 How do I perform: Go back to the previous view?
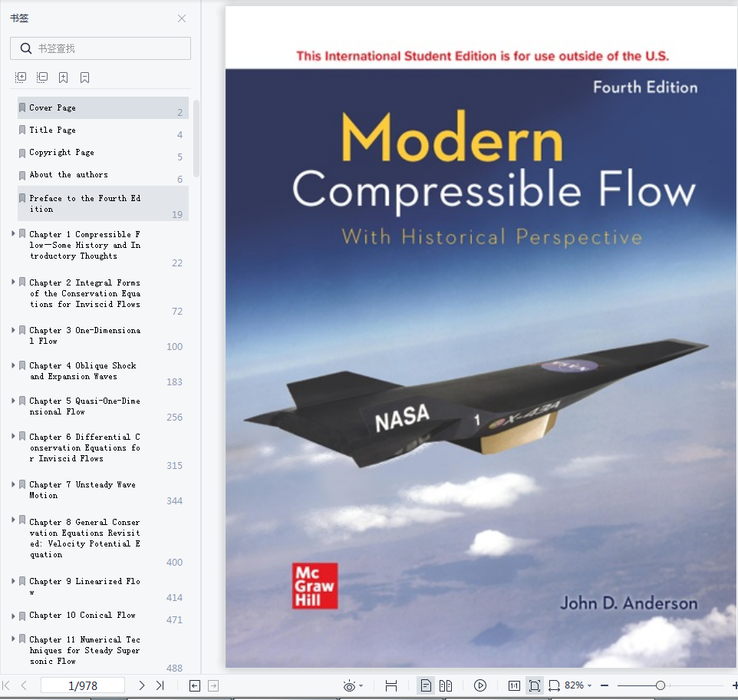pyautogui.click(x=195, y=685)
